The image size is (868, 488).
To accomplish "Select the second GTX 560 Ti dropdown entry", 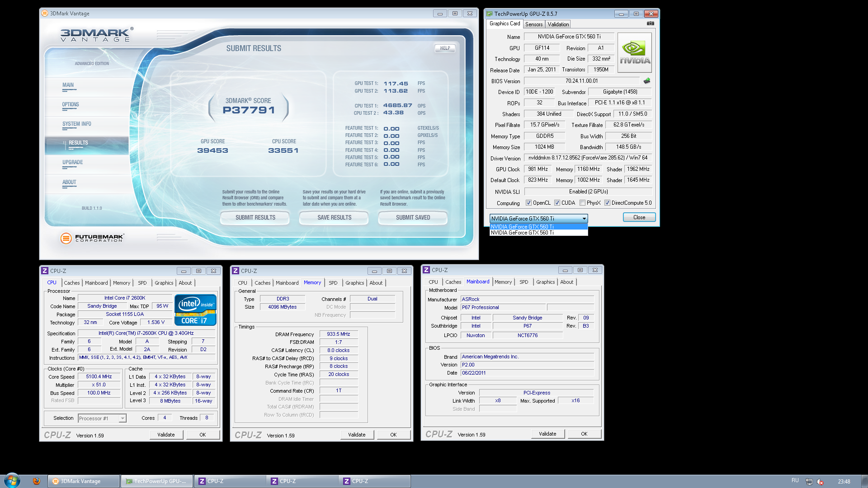I will click(539, 233).
